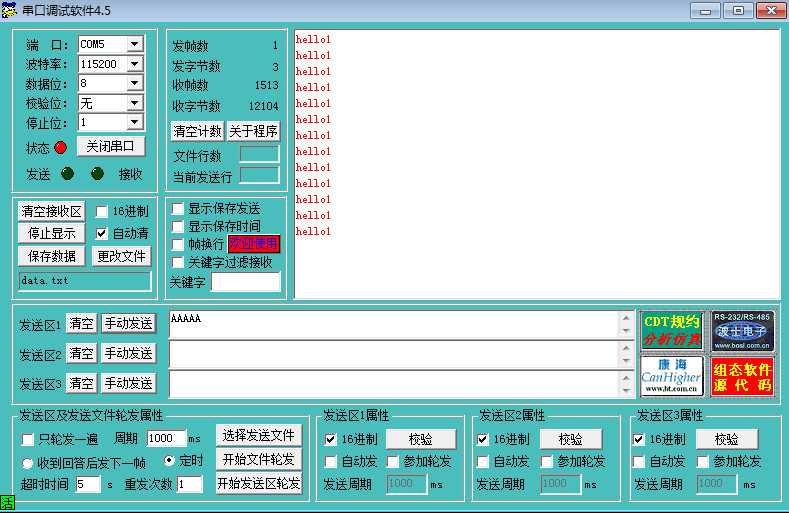Viewport: 789px width, 513px height.
Task: Click the 清空计数 button
Action: [x=197, y=131]
